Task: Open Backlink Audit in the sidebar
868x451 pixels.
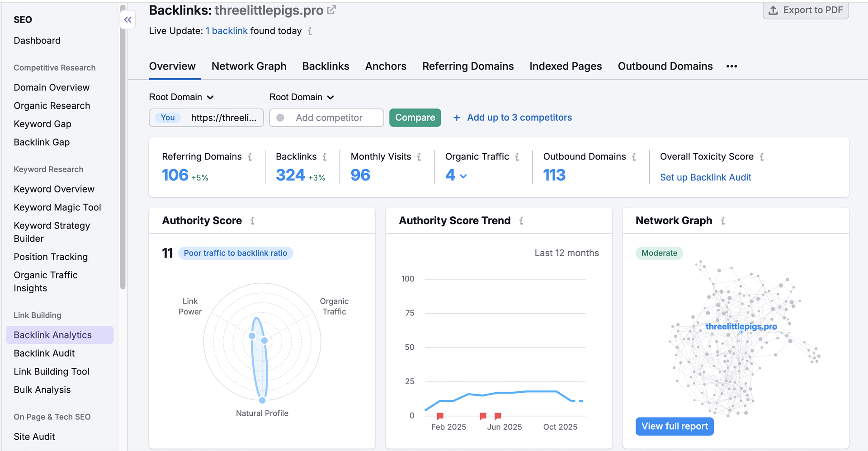Action: pos(44,353)
